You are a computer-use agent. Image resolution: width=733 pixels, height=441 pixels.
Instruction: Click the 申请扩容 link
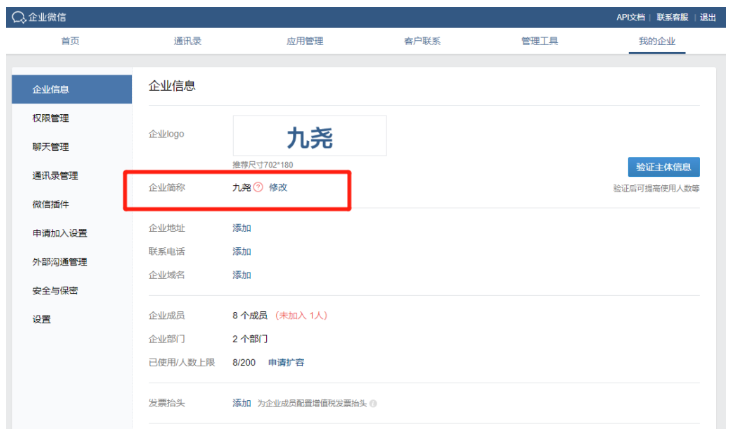pyautogui.click(x=286, y=362)
